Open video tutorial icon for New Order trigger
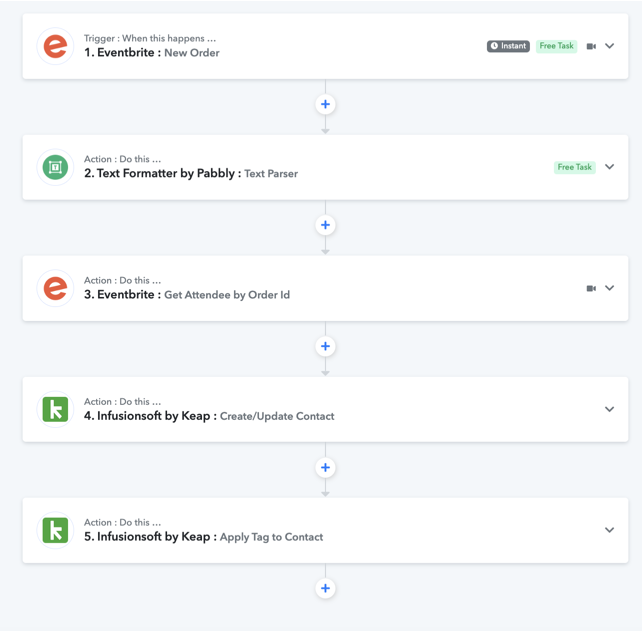 click(591, 46)
